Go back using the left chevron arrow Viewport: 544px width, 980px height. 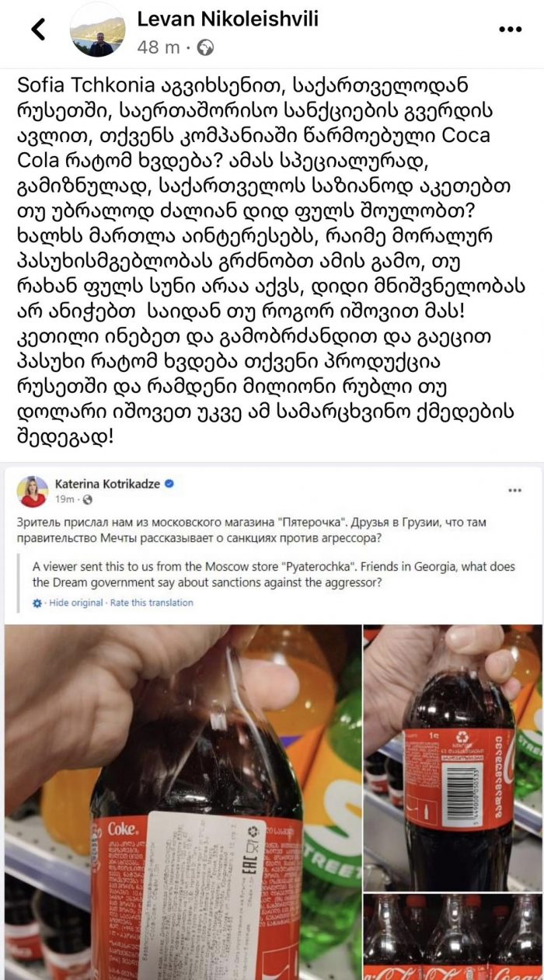[37, 30]
